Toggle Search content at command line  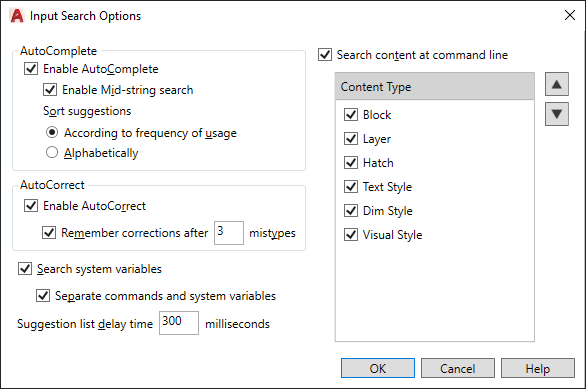point(325,55)
